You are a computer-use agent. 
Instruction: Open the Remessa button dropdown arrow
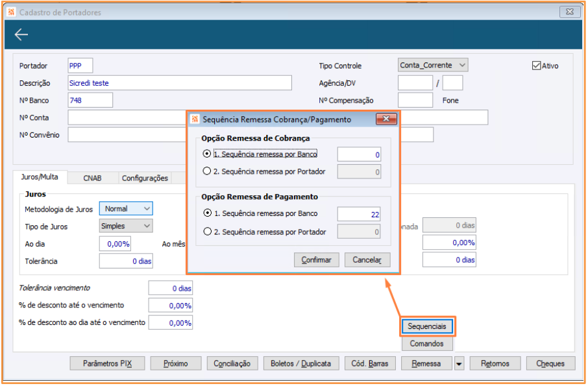459,363
